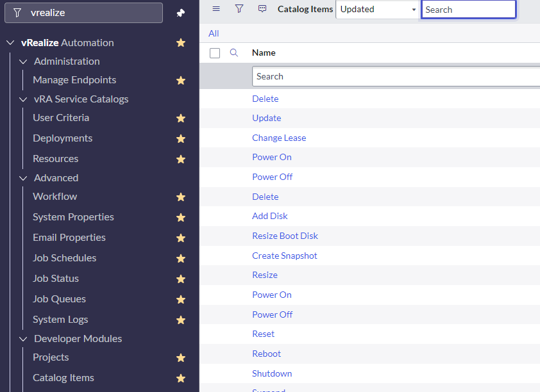The height and width of the screenshot is (392, 540).
Task: Open the Projects module
Action: 51,357
